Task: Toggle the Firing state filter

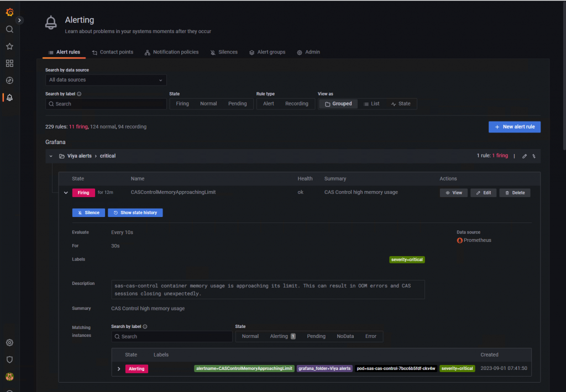Action: pyautogui.click(x=182, y=103)
